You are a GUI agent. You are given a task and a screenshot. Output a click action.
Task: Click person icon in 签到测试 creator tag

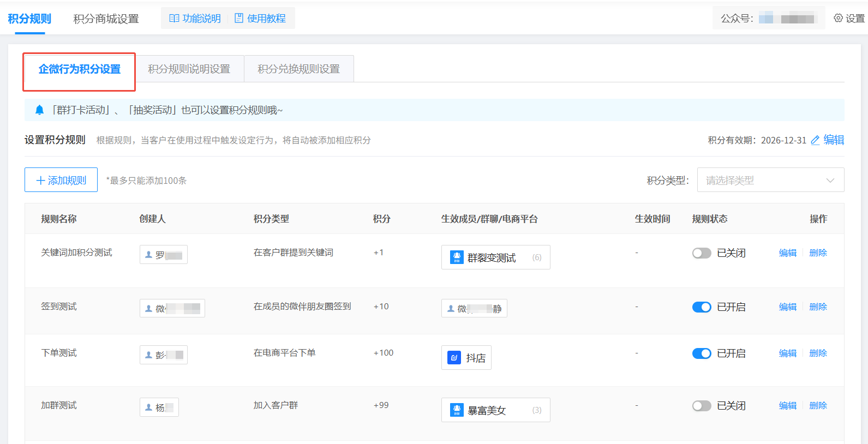(x=148, y=309)
